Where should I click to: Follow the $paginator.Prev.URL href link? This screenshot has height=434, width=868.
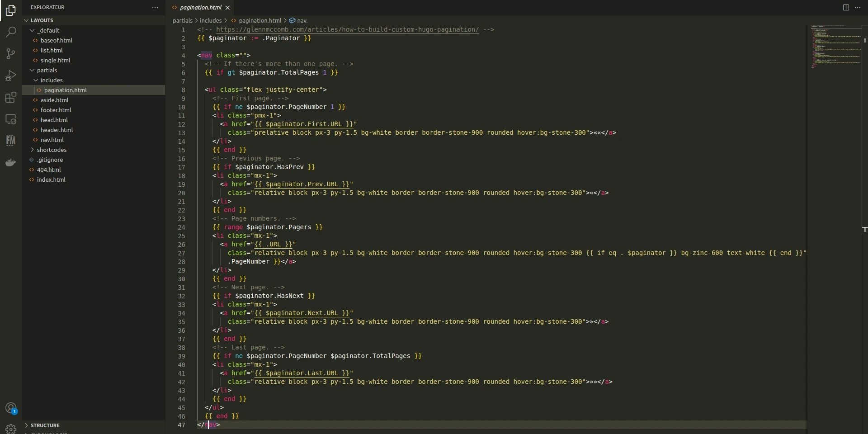click(302, 184)
